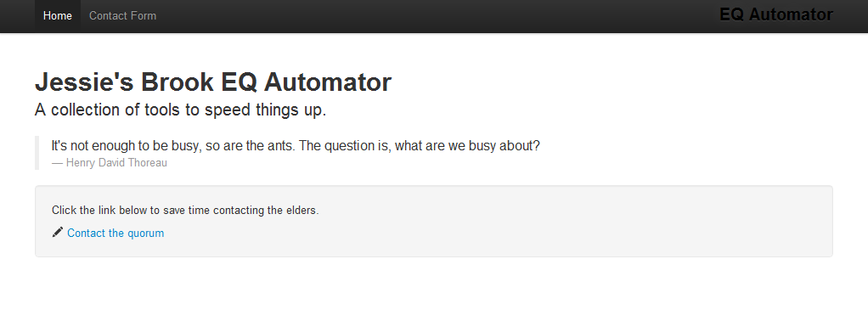Viewport: 868px width, 321px height.
Task: Open the Home navigation tab
Action: [x=58, y=16]
